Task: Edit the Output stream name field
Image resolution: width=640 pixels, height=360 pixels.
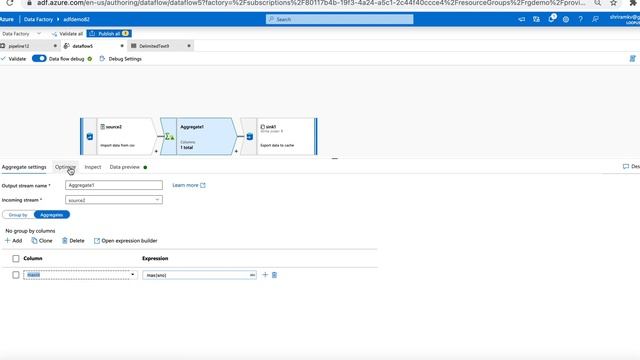Action: point(114,185)
